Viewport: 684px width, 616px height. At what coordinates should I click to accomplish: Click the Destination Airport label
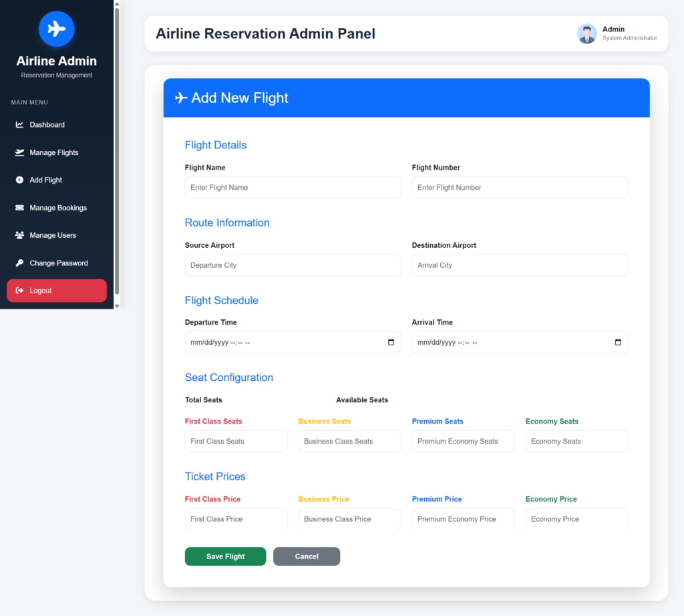click(x=444, y=245)
